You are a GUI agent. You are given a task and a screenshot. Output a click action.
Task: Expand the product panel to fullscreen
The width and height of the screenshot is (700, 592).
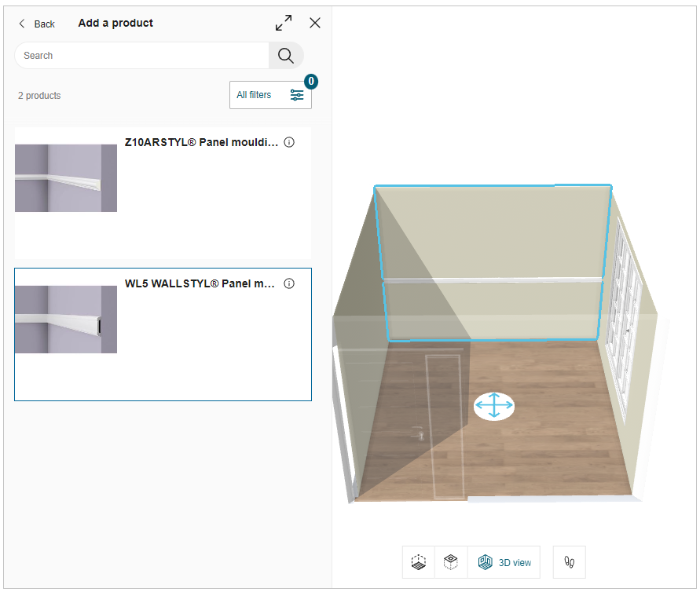pyautogui.click(x=284, y=23)
